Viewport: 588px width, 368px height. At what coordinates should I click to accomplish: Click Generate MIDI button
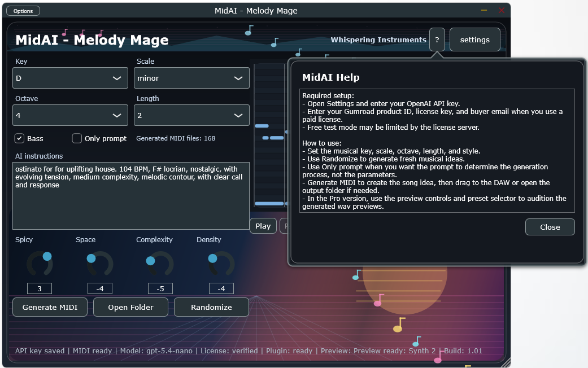pyautogui.click(x=50, y=307)
